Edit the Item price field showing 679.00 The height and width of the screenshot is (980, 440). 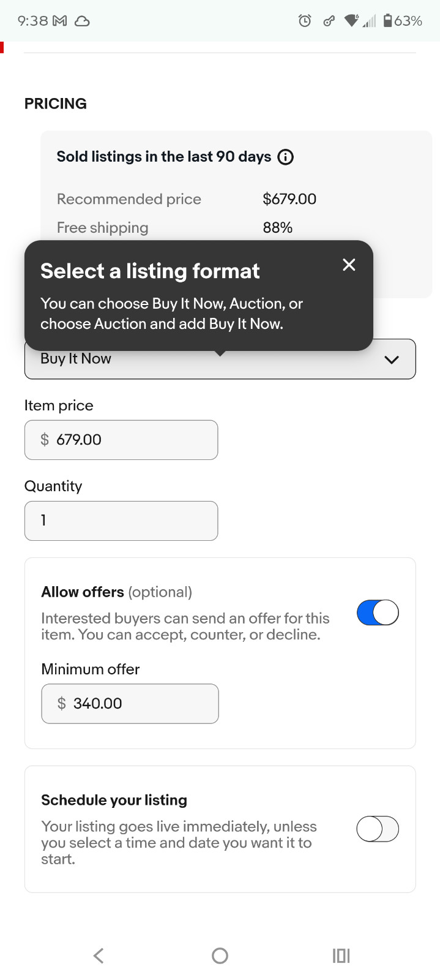coord(121,440)
